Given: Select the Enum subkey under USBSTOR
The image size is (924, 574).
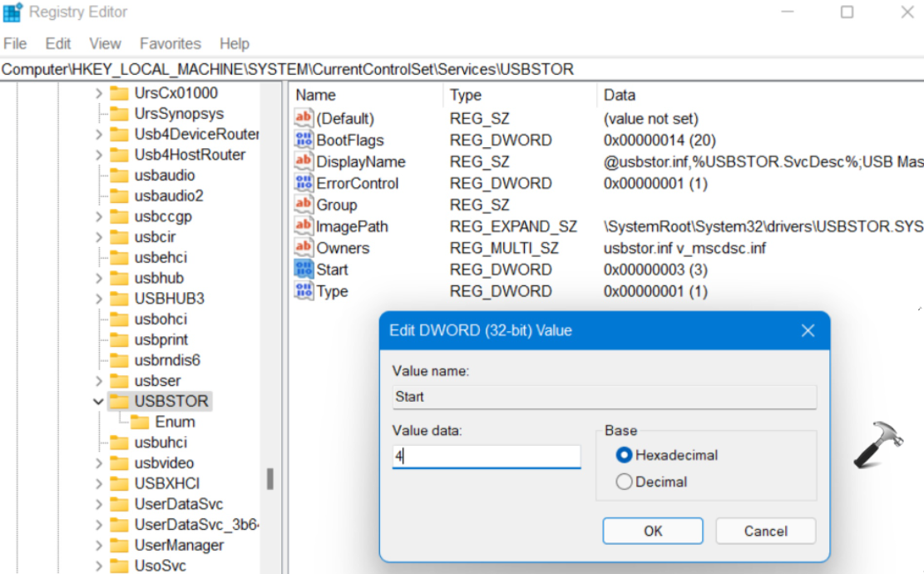Looking at the screenshot, I should click(175, 422).
